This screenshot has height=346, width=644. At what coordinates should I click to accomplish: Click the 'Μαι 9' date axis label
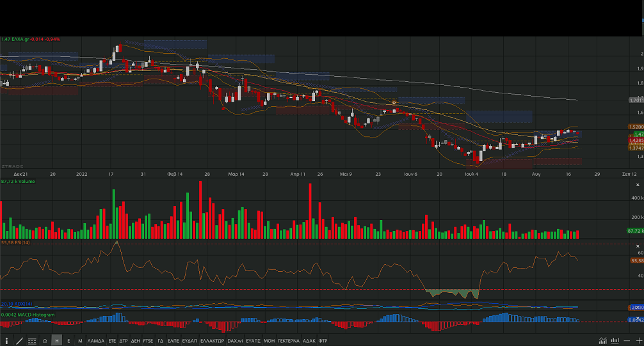pyautogui.click(x=346, y=174)
